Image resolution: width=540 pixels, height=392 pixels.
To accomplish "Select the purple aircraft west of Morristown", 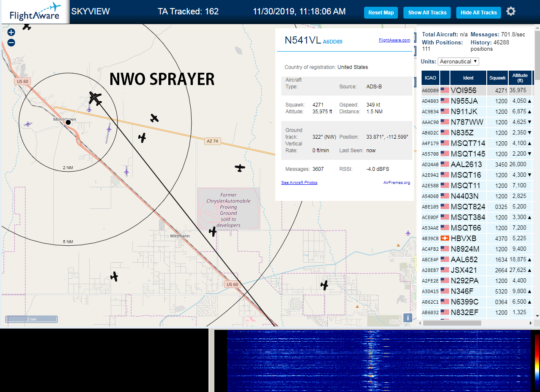I will pyautogui.click(x=28, y=124).
